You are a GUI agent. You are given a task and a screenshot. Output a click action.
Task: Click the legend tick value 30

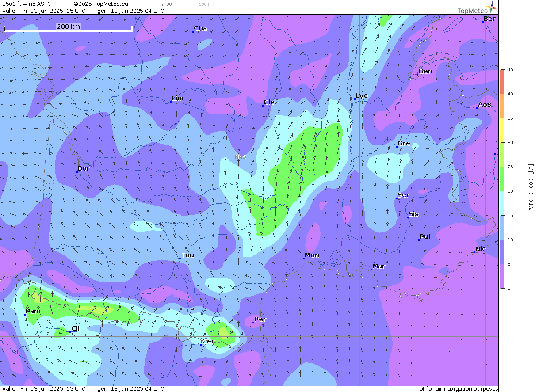510,143
